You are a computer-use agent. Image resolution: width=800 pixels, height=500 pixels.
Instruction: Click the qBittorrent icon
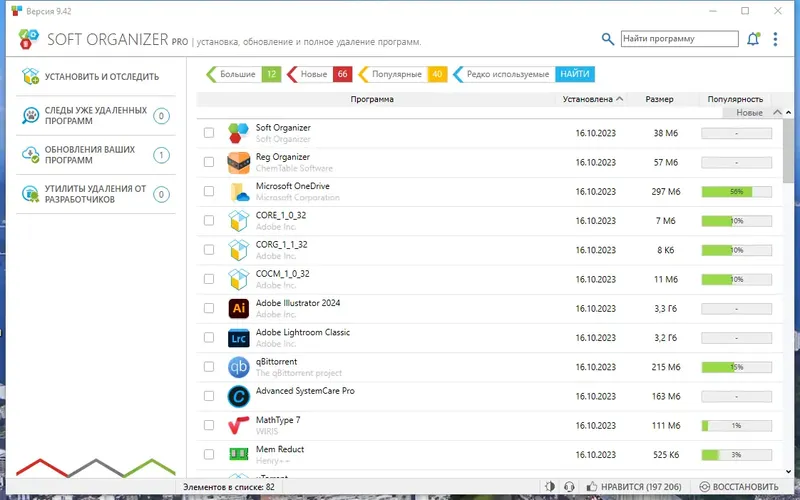coord(238,367)
